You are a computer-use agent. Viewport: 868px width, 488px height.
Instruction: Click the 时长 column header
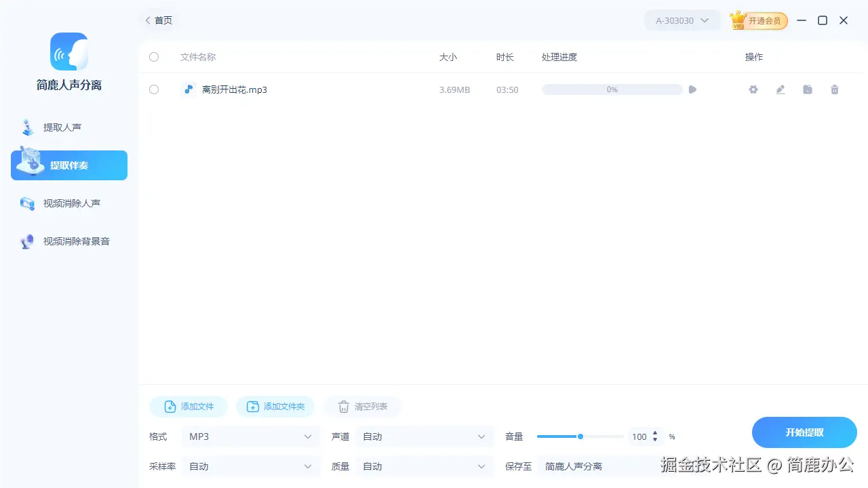click(x=505, y=57)
